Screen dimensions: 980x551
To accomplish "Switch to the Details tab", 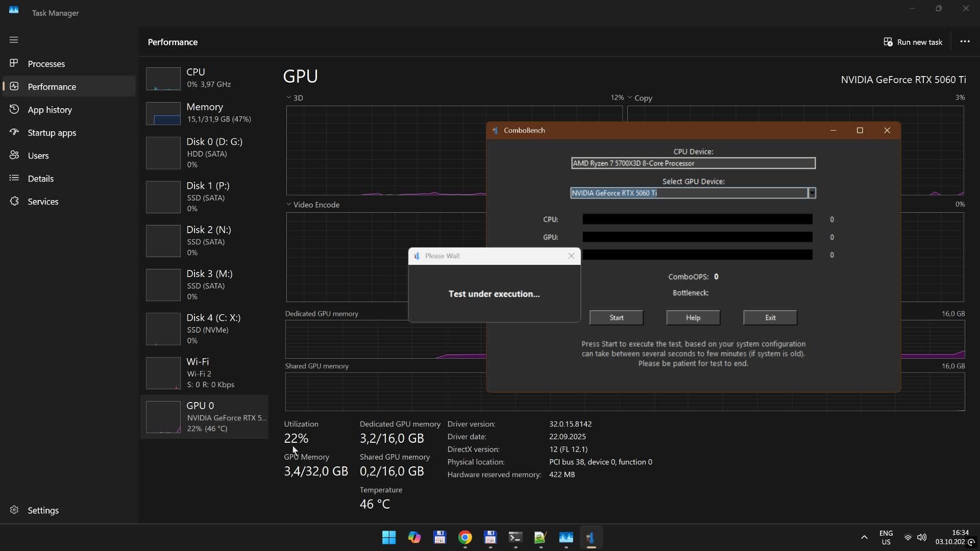I will (40, 179).
